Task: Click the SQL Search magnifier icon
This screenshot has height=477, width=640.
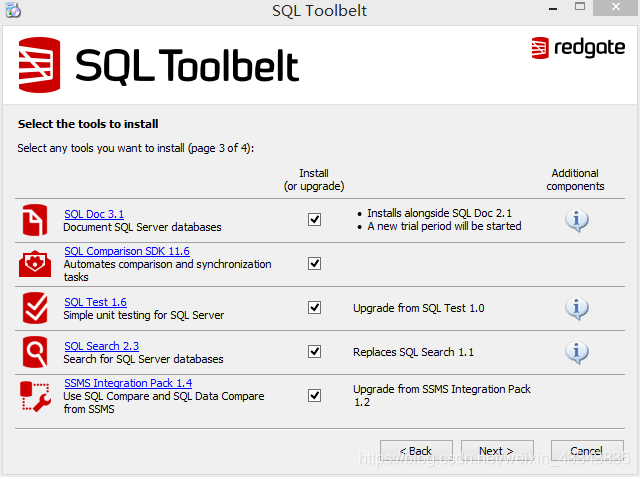Action: [x=35, y=352]
